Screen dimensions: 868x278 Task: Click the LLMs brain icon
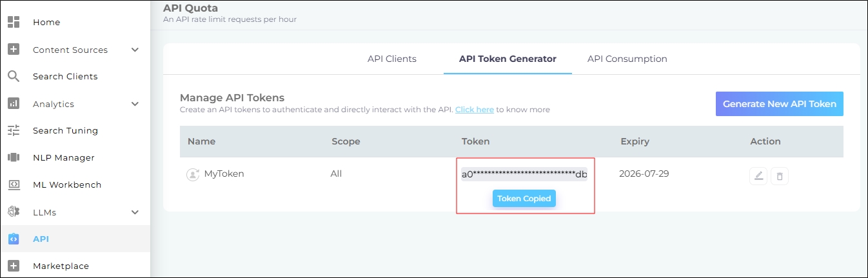coord(14,212)
